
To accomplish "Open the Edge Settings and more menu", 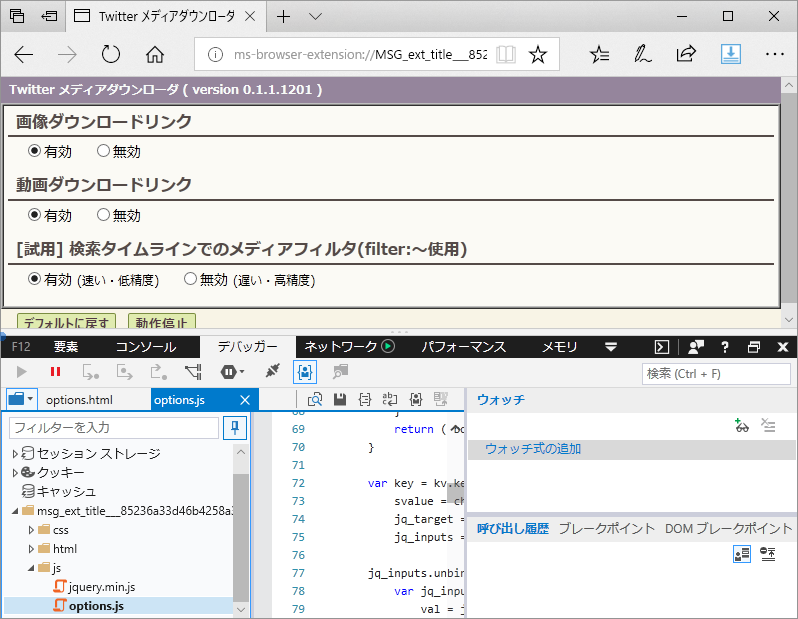I will 775,54.
